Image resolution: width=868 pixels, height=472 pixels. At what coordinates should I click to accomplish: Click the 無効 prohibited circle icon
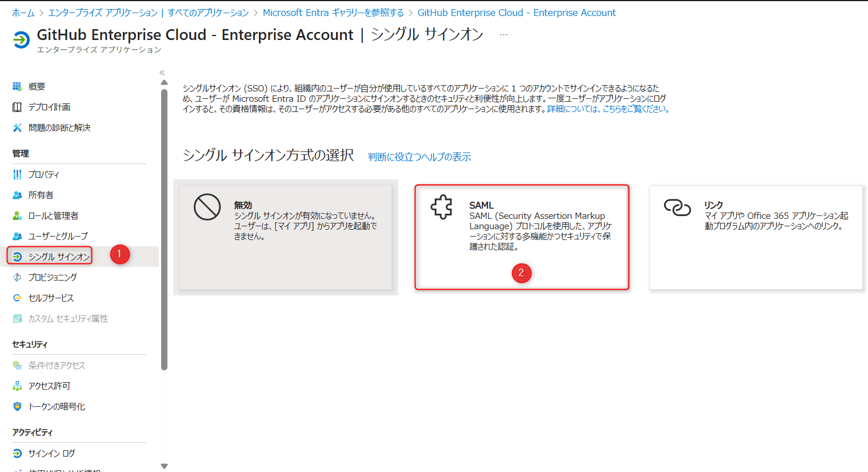point(207,207)
